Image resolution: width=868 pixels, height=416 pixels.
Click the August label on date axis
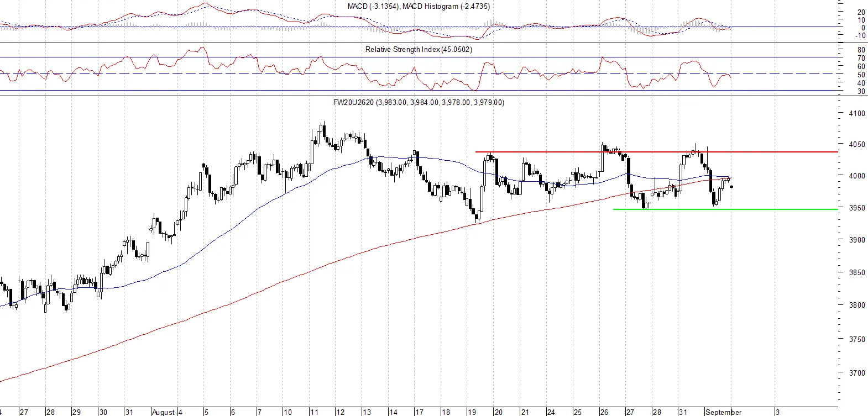(163, 412)
